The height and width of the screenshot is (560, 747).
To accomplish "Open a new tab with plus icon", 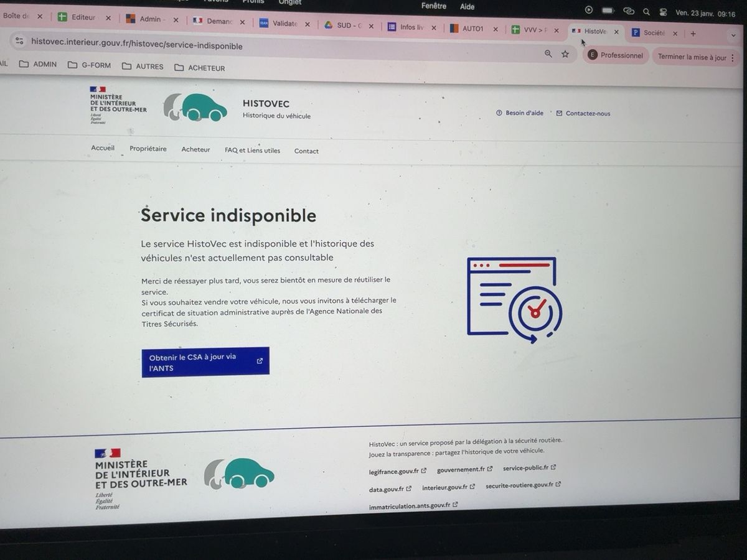I will click(693, 34).
